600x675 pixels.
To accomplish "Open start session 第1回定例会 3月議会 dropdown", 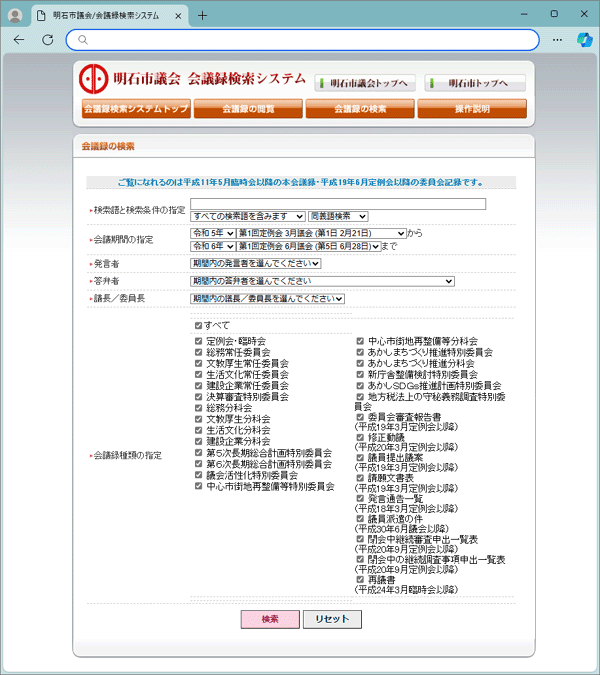I will (322, 233).
